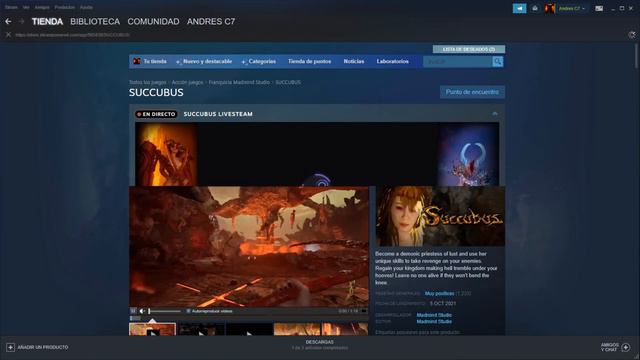Click the thumbnail strip scroll handle
640x360 pixels.
pyautogui.click(x=135, y=318)
